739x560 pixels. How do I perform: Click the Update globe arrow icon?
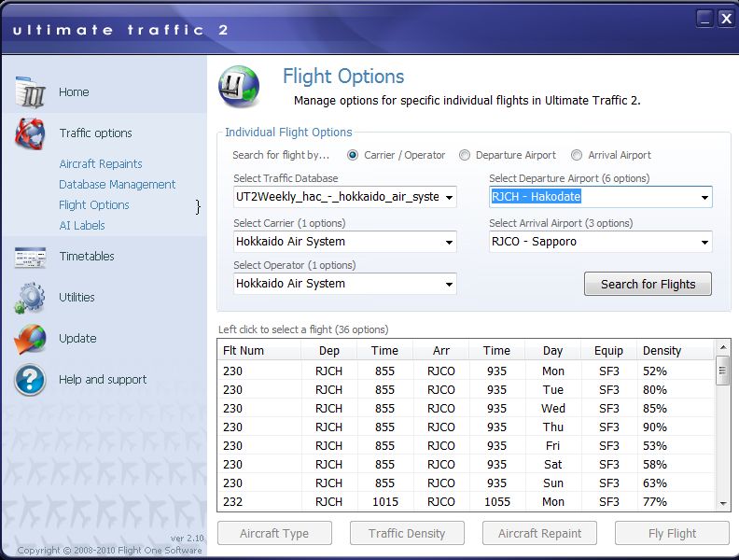click(30, 339)
